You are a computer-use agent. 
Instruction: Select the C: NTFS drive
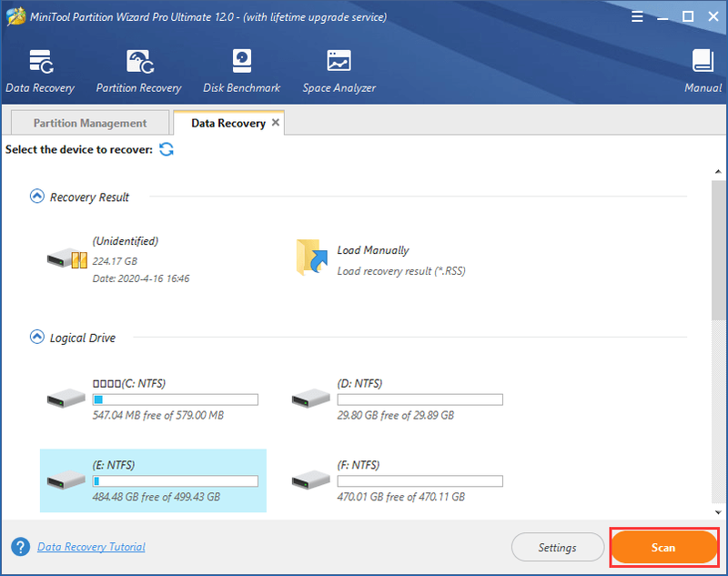tap(153, 399)
